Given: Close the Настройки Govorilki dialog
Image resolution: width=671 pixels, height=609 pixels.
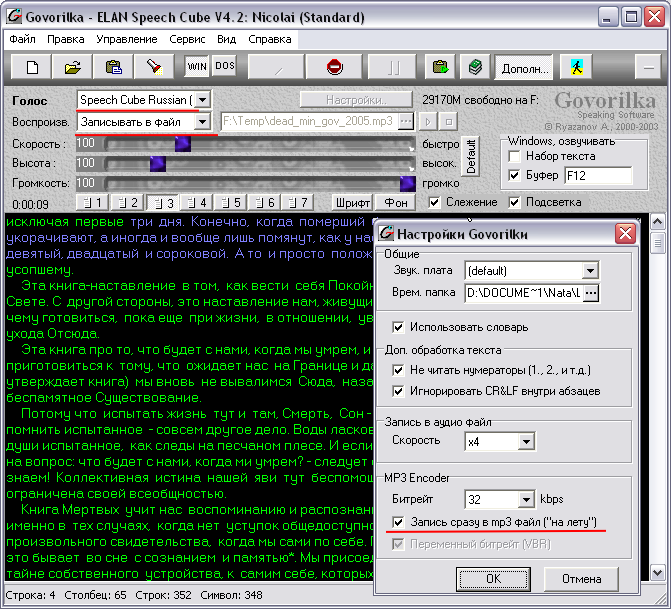Looking at the screenshot, I should pyautogui.click(x=625, y=234).
